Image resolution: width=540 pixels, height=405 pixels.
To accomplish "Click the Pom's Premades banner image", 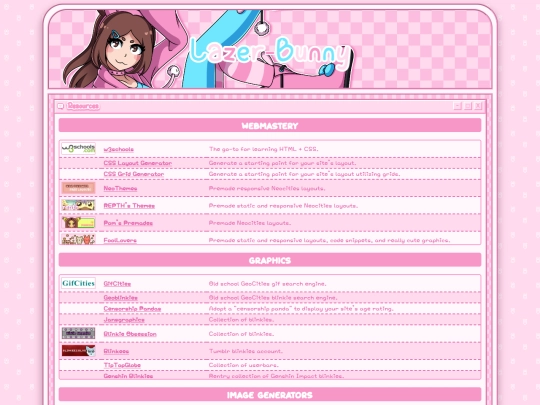I will [78, 222].
